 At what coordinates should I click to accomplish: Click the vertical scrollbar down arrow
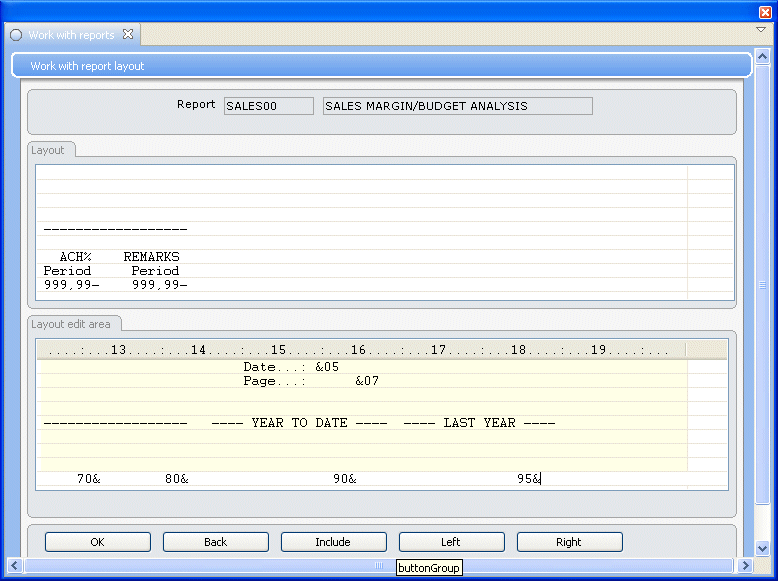762,549
